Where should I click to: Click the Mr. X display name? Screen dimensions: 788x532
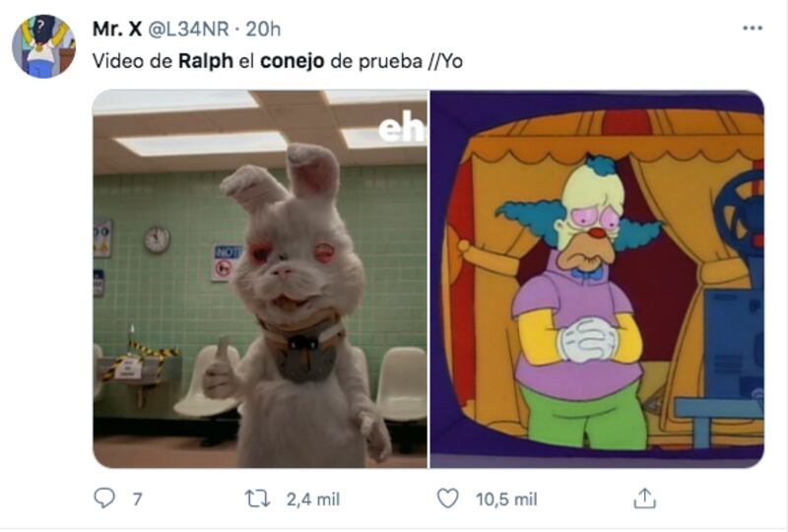click(117, 30)
